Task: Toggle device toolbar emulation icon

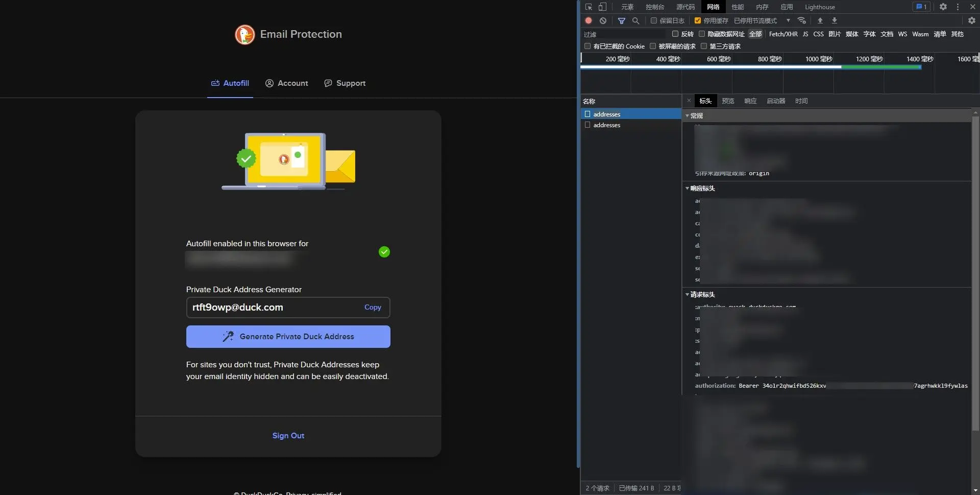Action: (x=602, y=7)
